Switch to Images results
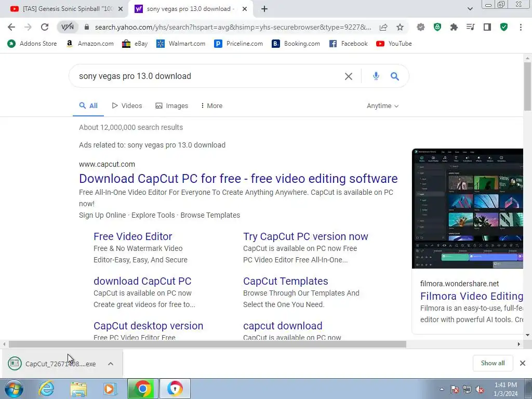The image size is (532, 399). tap(171, 106)
